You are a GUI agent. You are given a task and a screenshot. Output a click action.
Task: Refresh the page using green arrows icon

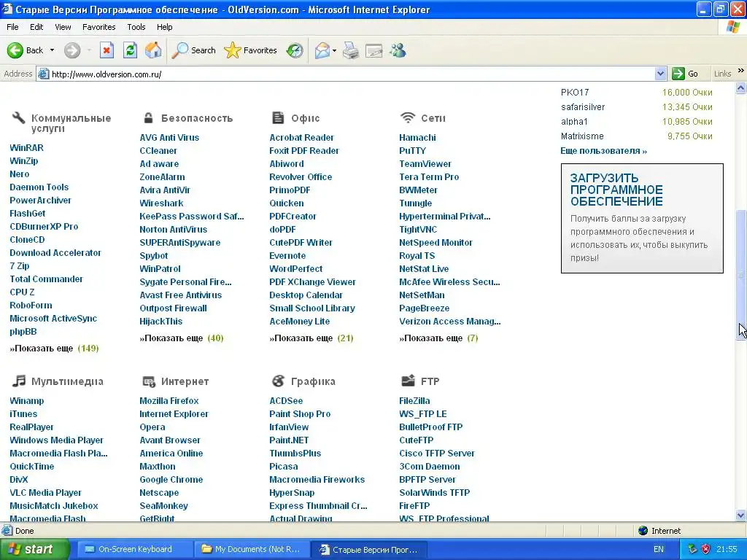click(x=130, y=50)
